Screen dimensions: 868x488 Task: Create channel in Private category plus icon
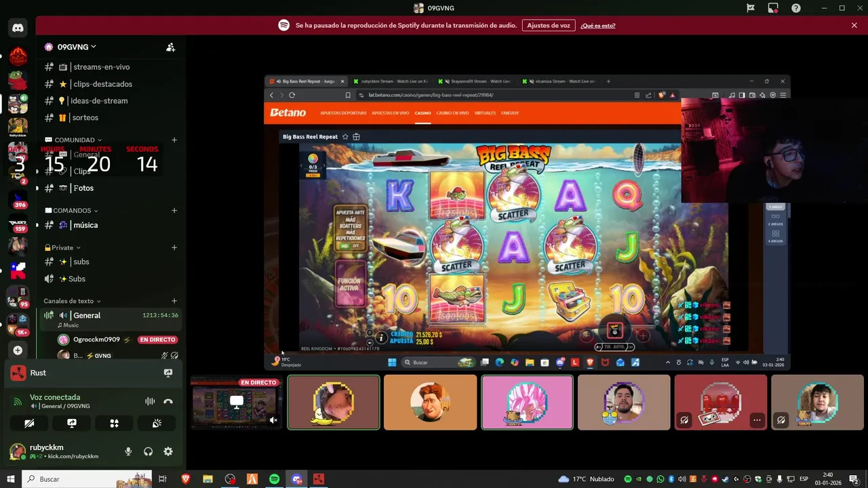(x=174, y=248)
